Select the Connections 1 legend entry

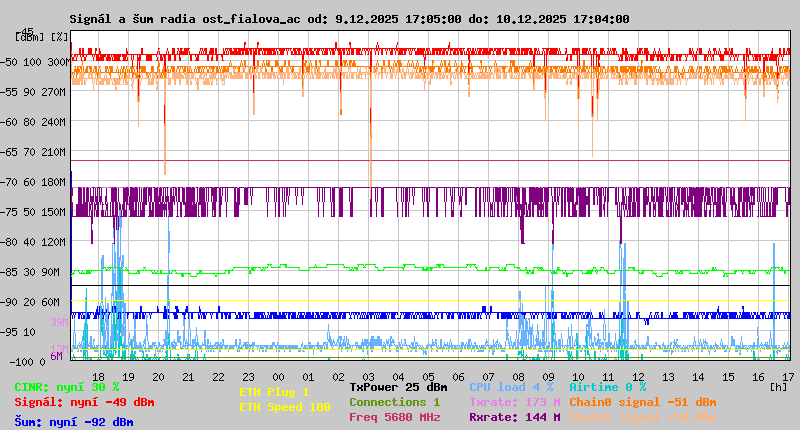394,402
